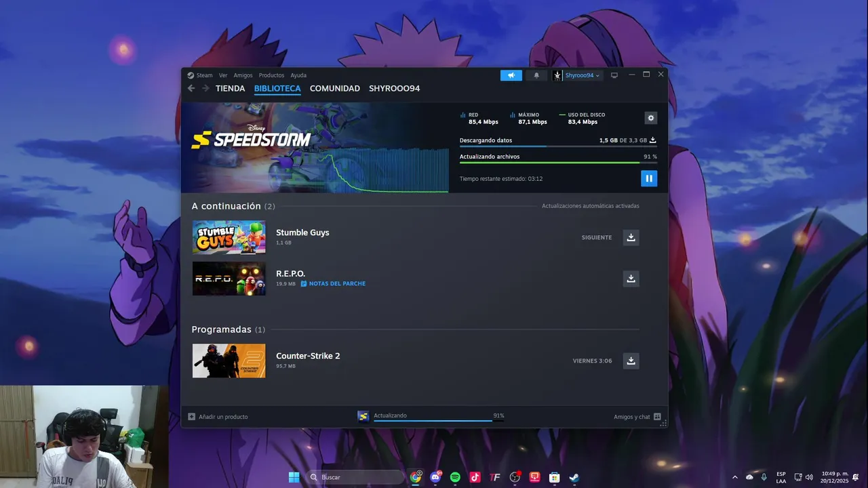The image size is (868, 488).
Task: Open TikTok from the taskbar
Action: pos(475,477)
